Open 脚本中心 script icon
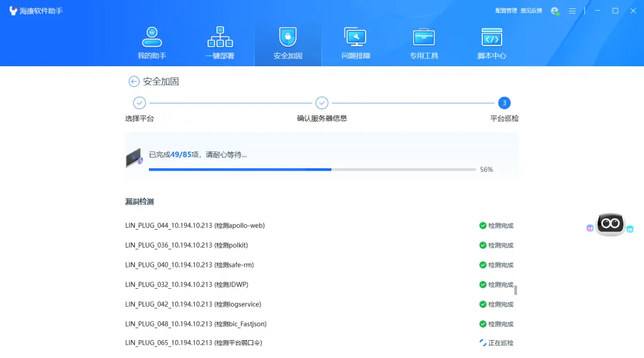 [491, 37]
